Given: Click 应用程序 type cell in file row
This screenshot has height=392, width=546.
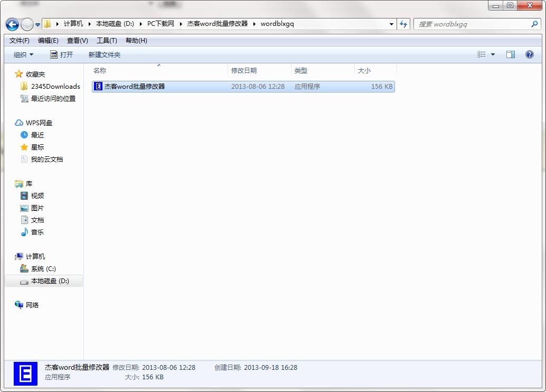Looking at the screenshot, I should click(307, 87).
